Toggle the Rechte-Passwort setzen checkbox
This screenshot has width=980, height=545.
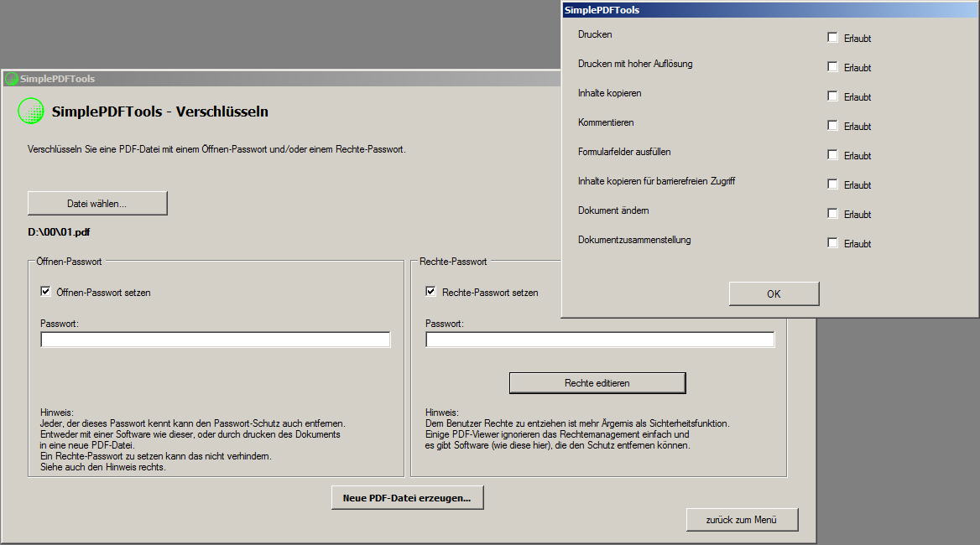[x=430, y=292]
